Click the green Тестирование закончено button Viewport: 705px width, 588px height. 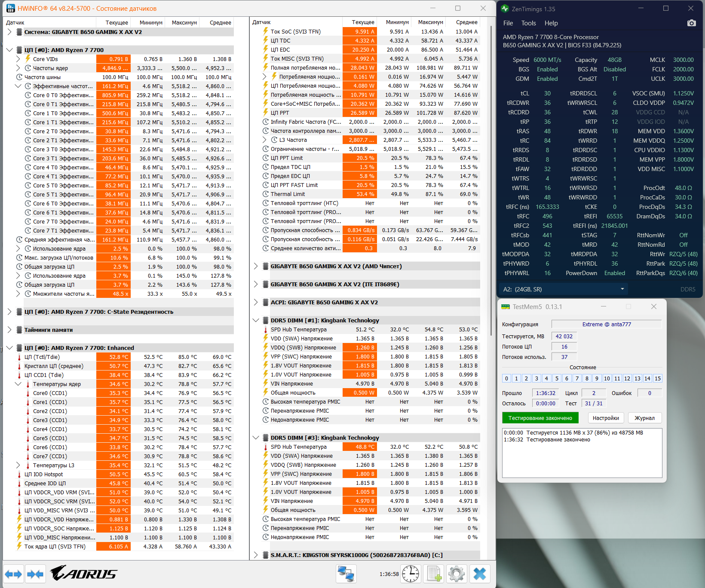540,418
